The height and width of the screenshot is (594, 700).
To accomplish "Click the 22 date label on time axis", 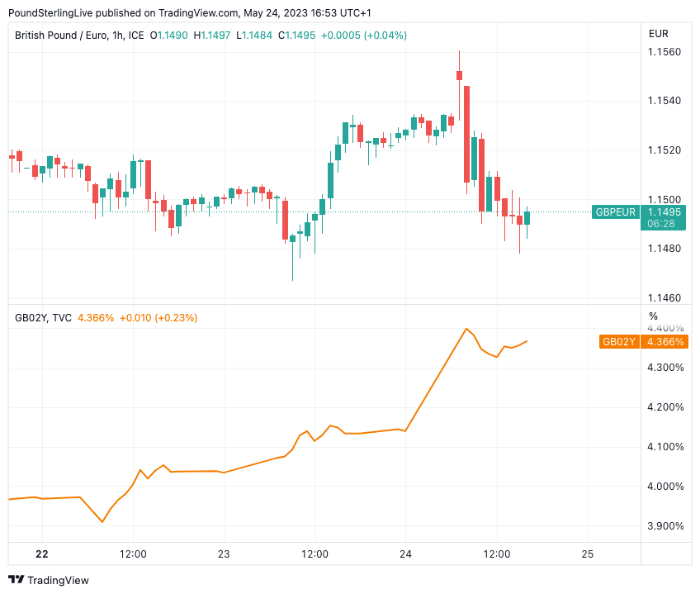I will coord(42,554).
